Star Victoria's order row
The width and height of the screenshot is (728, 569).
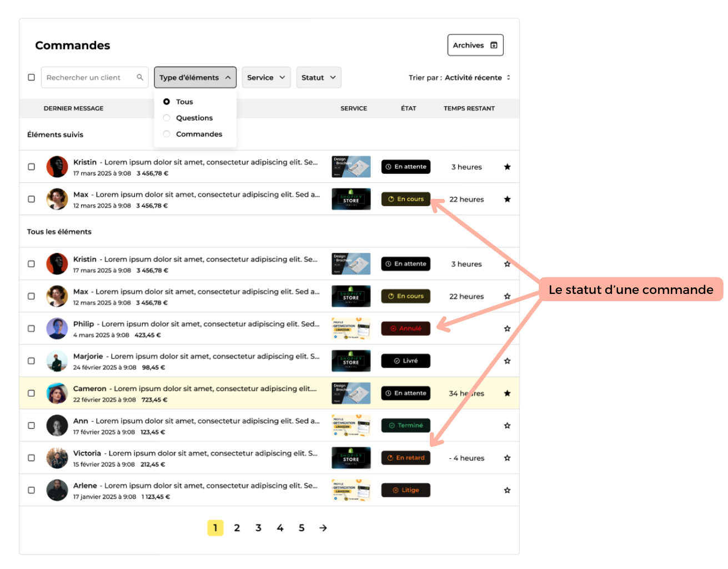click(x=507, y=458)
